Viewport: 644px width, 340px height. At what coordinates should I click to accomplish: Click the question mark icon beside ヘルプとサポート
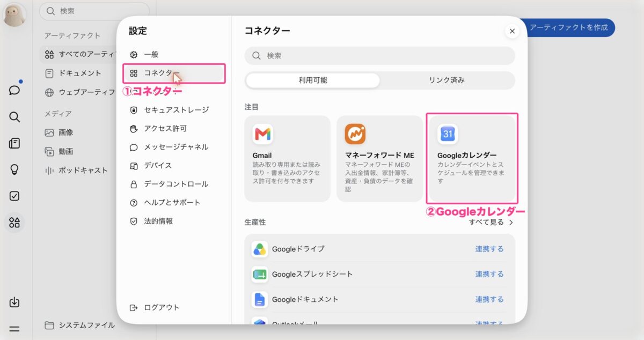(134, 203)
